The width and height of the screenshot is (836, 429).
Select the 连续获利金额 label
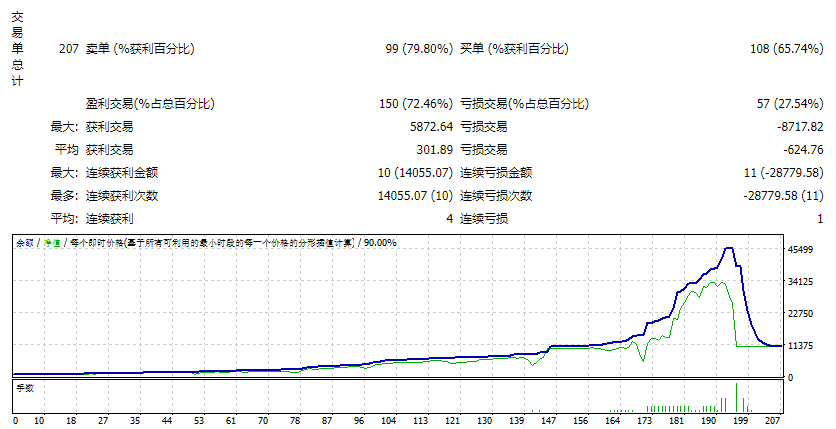pyautogui.click(x=122, y=173)
